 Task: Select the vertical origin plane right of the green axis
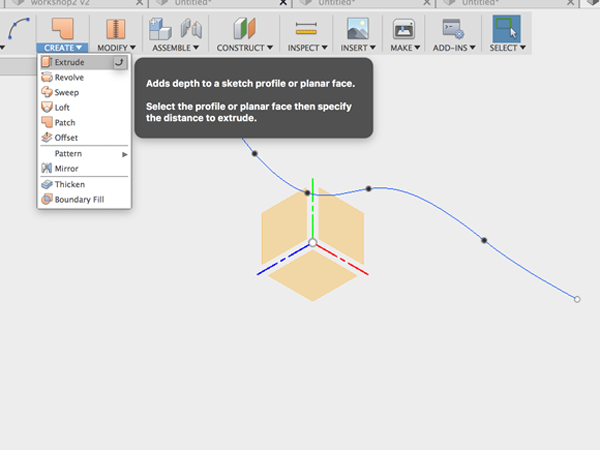[x=341, y=226]
